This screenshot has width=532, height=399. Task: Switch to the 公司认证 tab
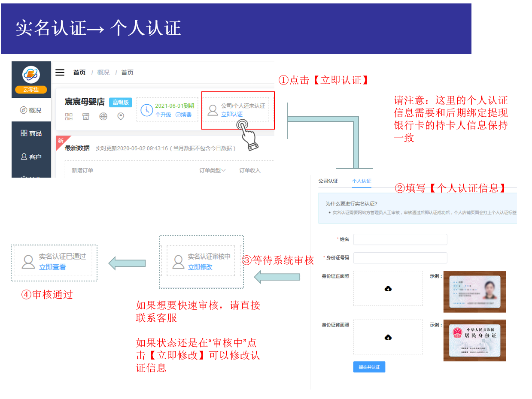click(328, 181)
